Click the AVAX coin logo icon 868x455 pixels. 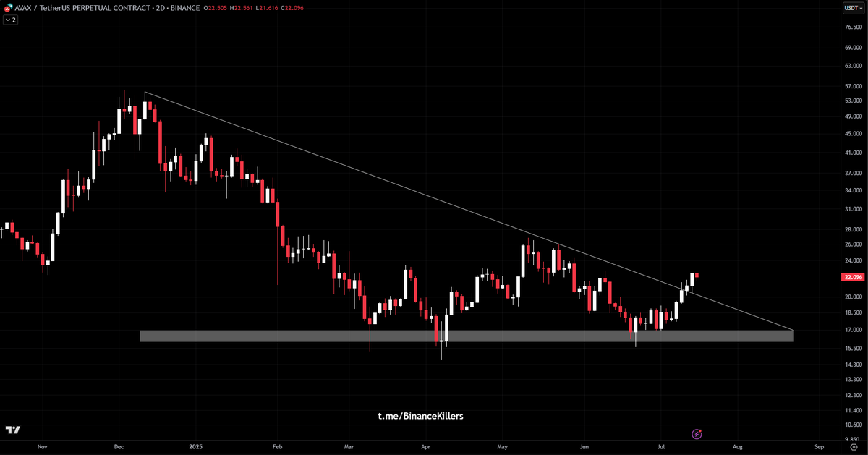8,8
